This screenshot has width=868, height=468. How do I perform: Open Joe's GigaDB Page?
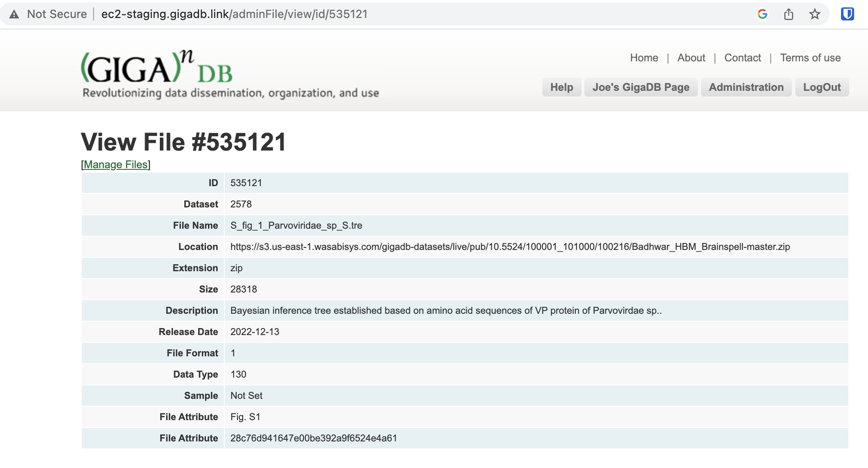click(641, 87)
